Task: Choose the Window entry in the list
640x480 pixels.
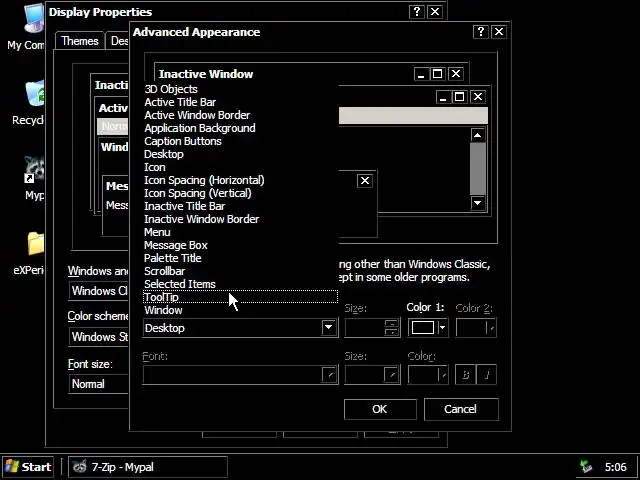Action: [x=240, y=310]
